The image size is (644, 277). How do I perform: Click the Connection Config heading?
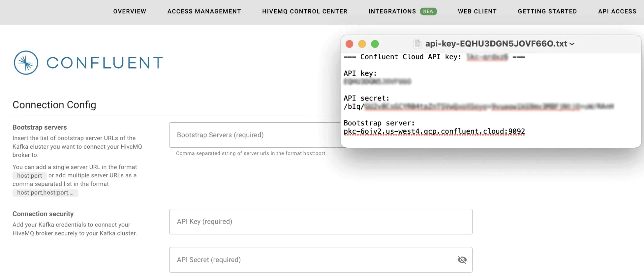[54, 105]
